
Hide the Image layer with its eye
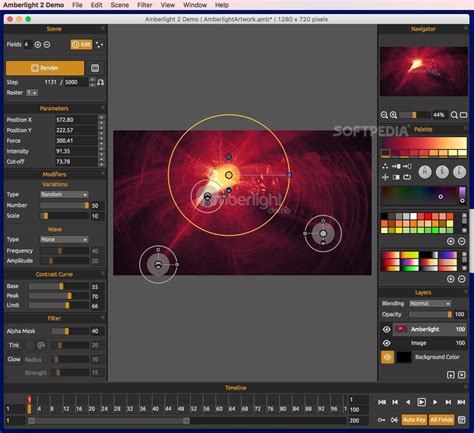point(387,343)
